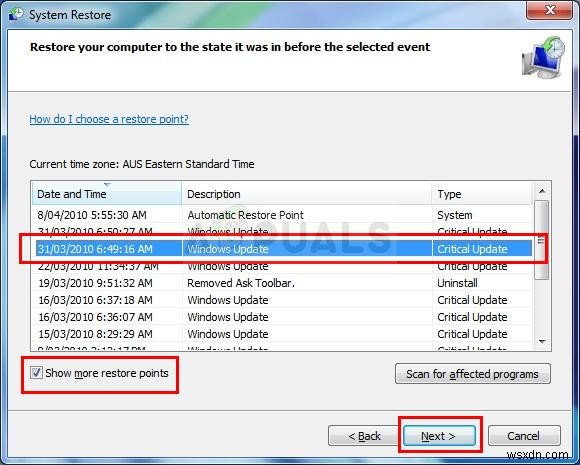Toggle 'Show more restore points' checkbox
Viewport: 580px width, 465px height.
[36, 373]
